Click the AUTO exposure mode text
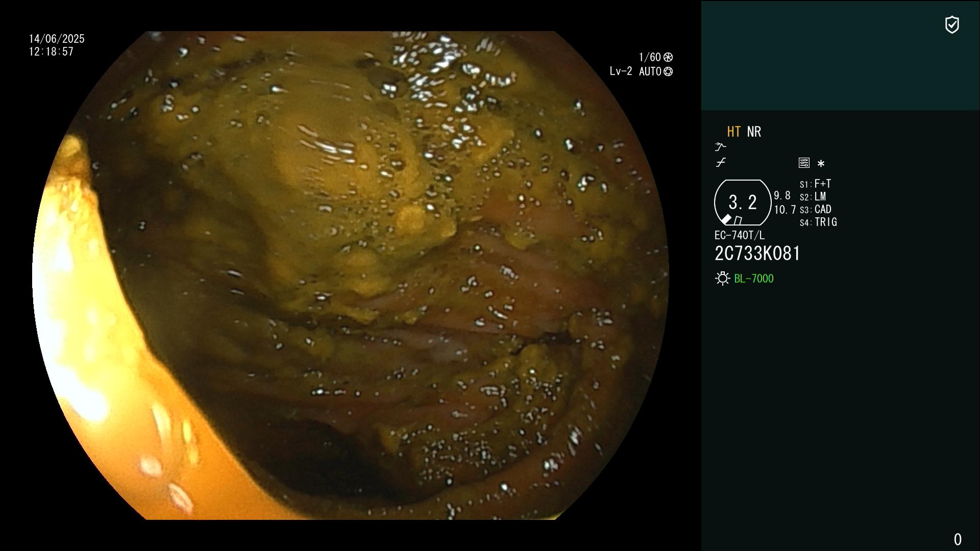The width and height of the screenshot is (980, 551). click(x=650, y=71)
